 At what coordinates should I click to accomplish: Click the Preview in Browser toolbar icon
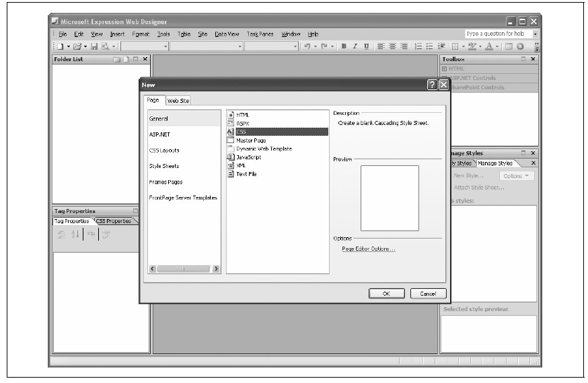(106, 46)
